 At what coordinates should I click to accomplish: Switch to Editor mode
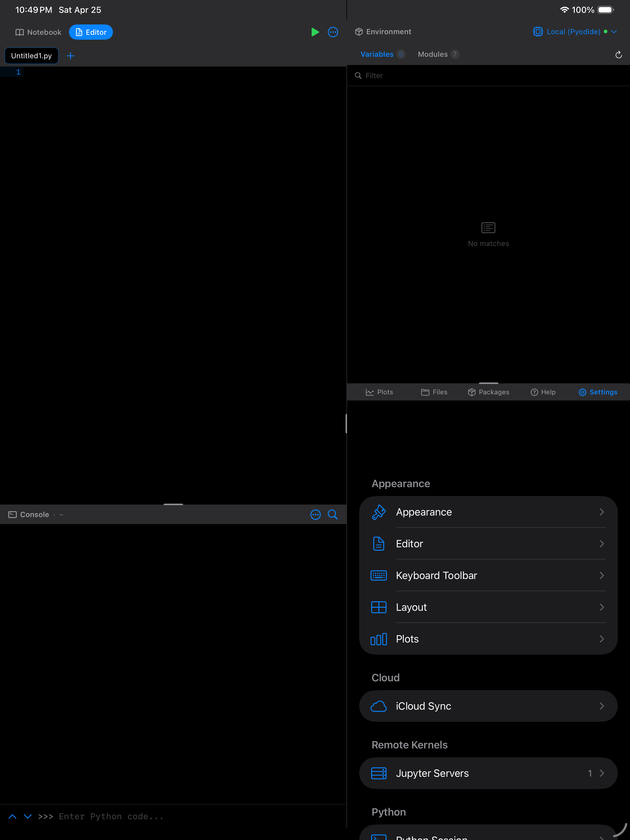click(x=91, y=32)
